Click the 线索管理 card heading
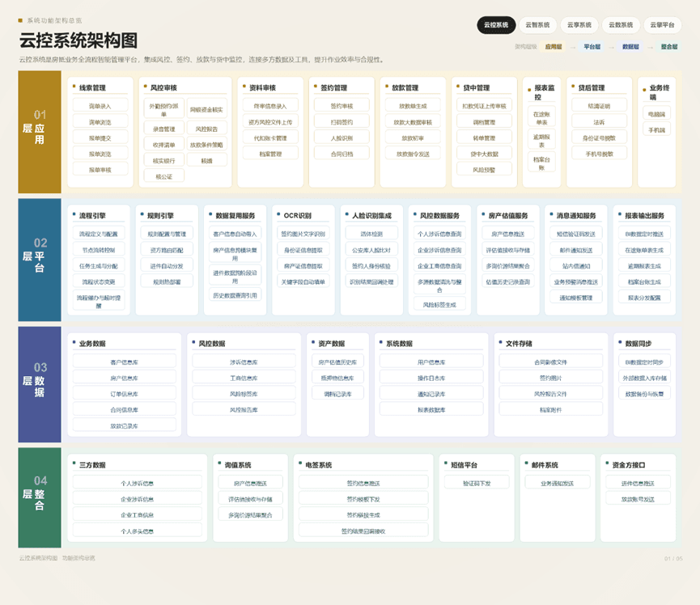The height and width of the screenshot is (605, 700). [x=92, y=87]
